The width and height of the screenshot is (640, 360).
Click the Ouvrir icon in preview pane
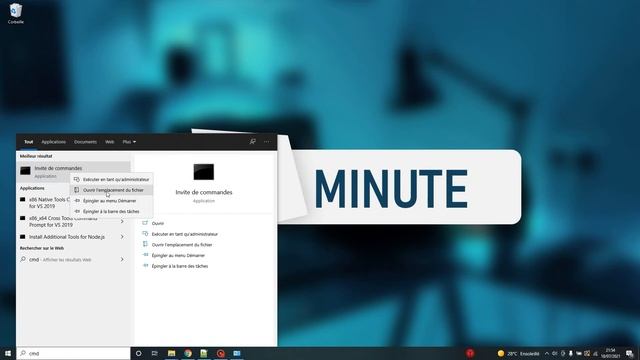[145, 223]
